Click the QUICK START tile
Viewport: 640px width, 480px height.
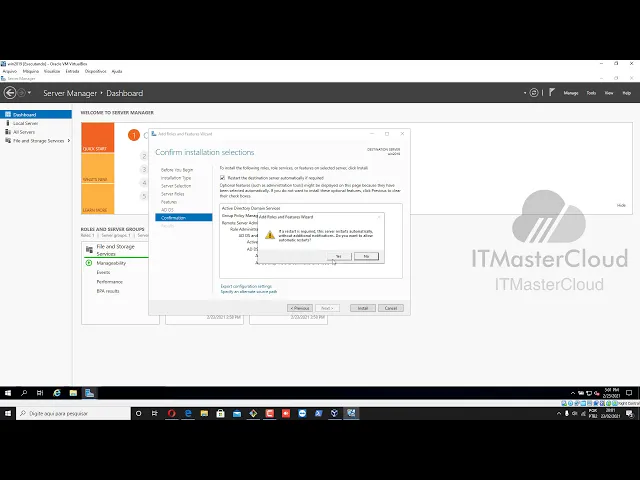point(98,138)
